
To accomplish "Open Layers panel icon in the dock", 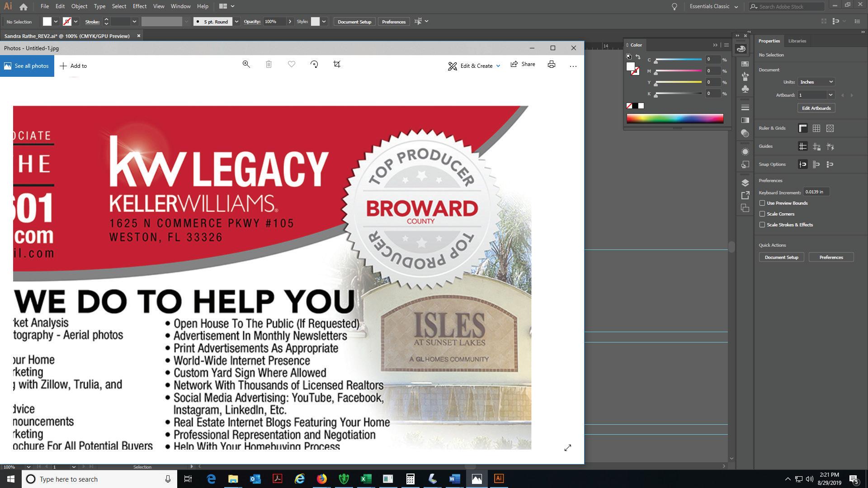I will [745, 183].
